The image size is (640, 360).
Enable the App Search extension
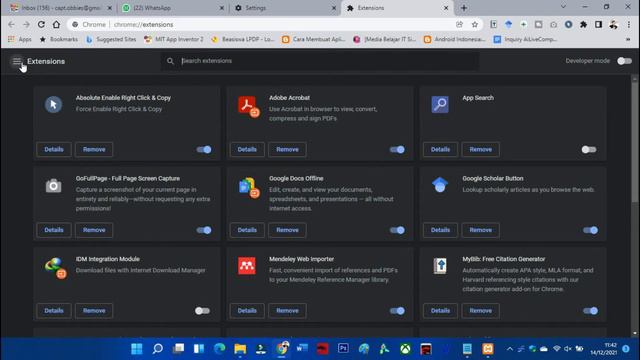589,149
